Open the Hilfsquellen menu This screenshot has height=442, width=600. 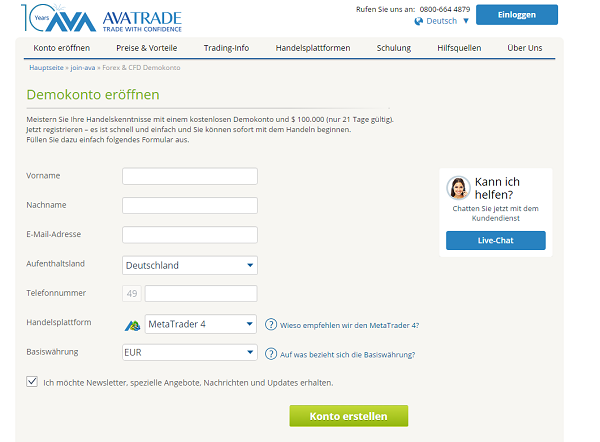(459, 48)
